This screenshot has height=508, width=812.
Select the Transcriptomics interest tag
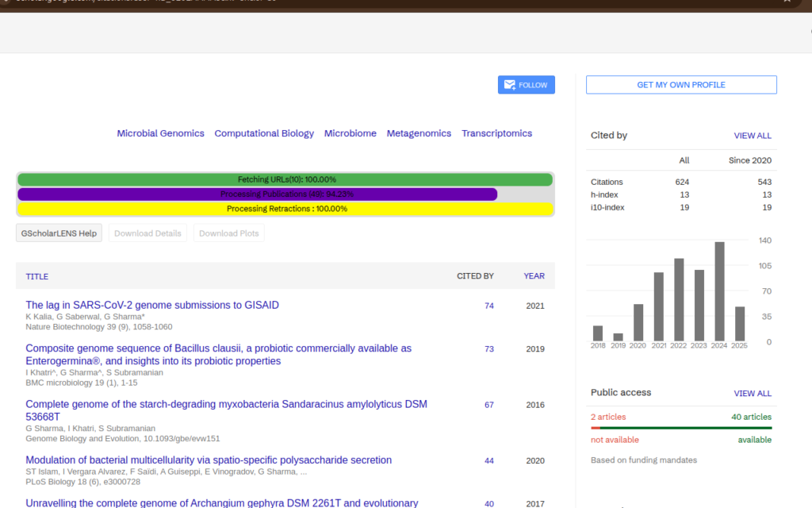pos(496,133)
